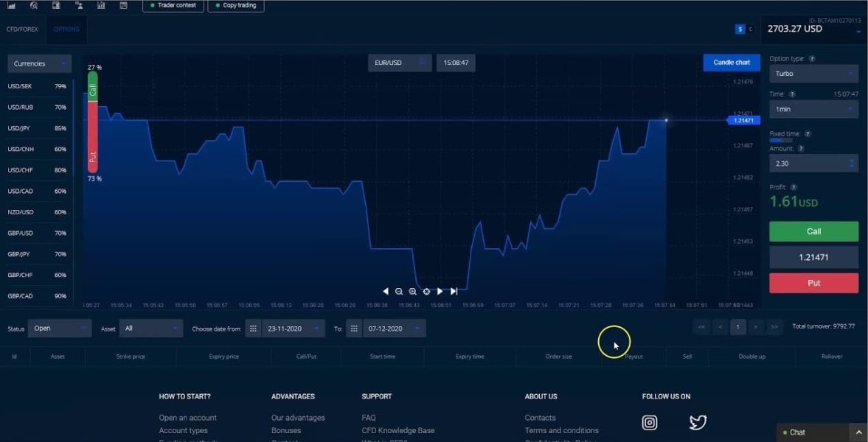
Task: Open the Currencies category dropdown
Action: (x=40, y=64)
